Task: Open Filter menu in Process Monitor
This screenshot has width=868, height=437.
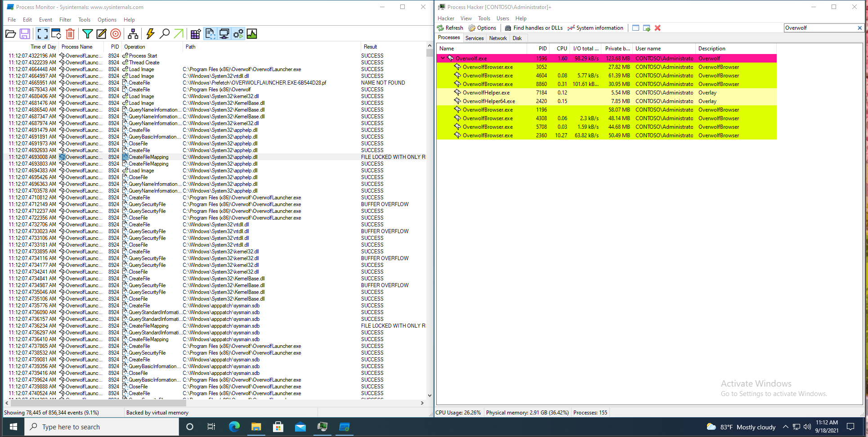Action: (x=65, y=20)
